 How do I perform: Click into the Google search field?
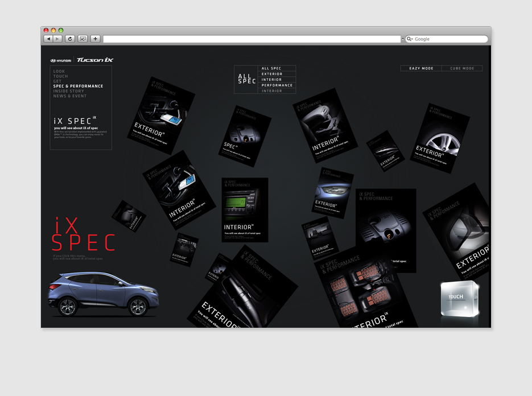point(447,39)
